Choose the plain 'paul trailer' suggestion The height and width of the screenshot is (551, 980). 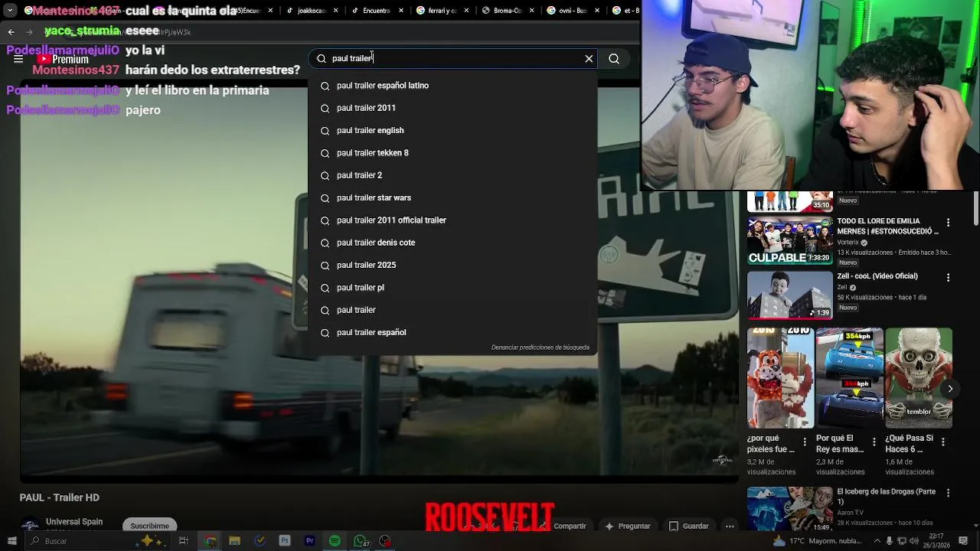click(452, 310)
